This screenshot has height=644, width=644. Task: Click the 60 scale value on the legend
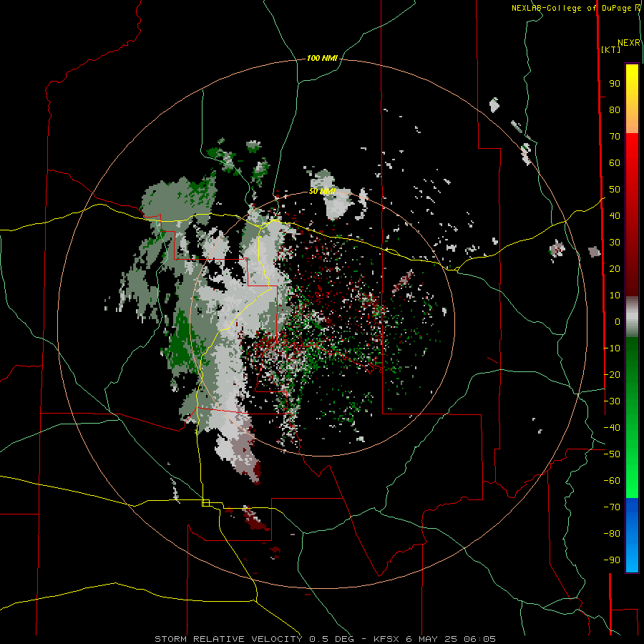pyautogui.click(x=615, y=163)
